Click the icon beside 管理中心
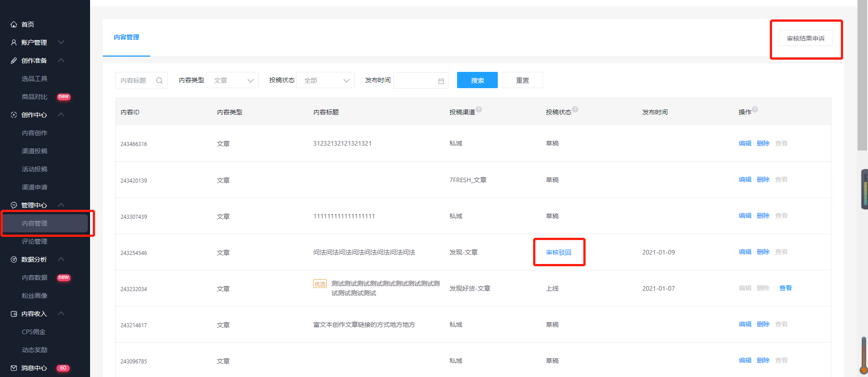This screenshot has width=868, height=377. (x=14, y=205)
